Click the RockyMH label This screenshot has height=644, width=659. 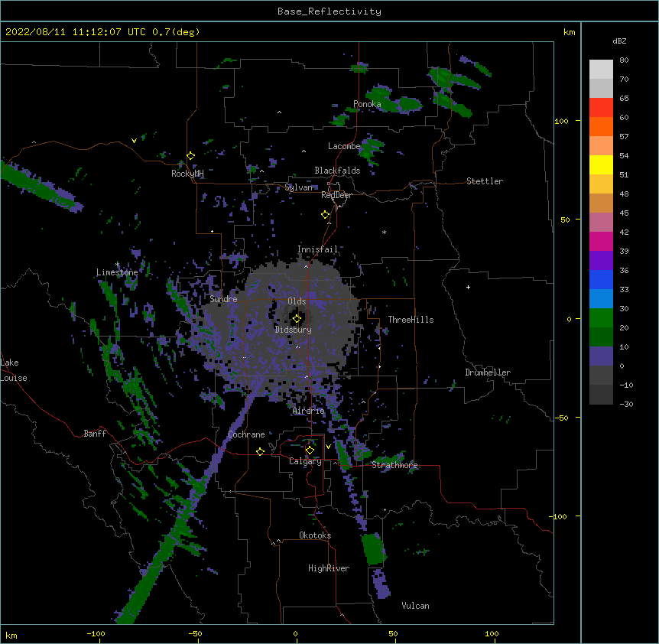tap(187, 174)
